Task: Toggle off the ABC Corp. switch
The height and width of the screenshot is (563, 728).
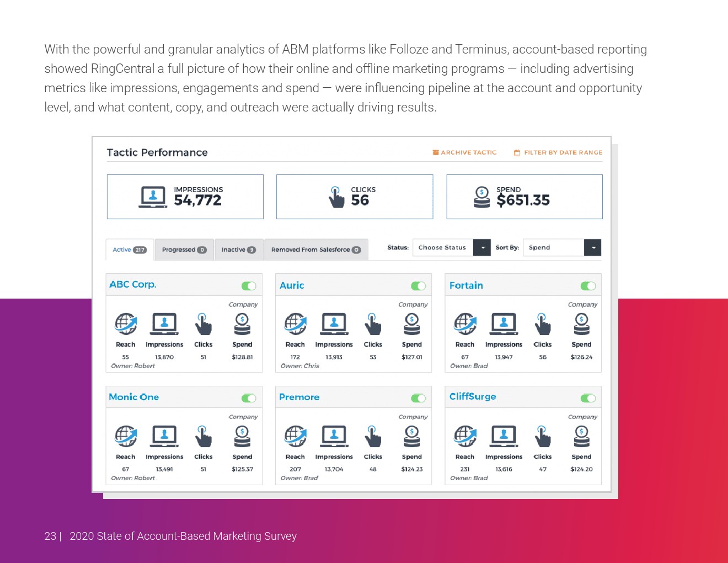Action: 249,286
